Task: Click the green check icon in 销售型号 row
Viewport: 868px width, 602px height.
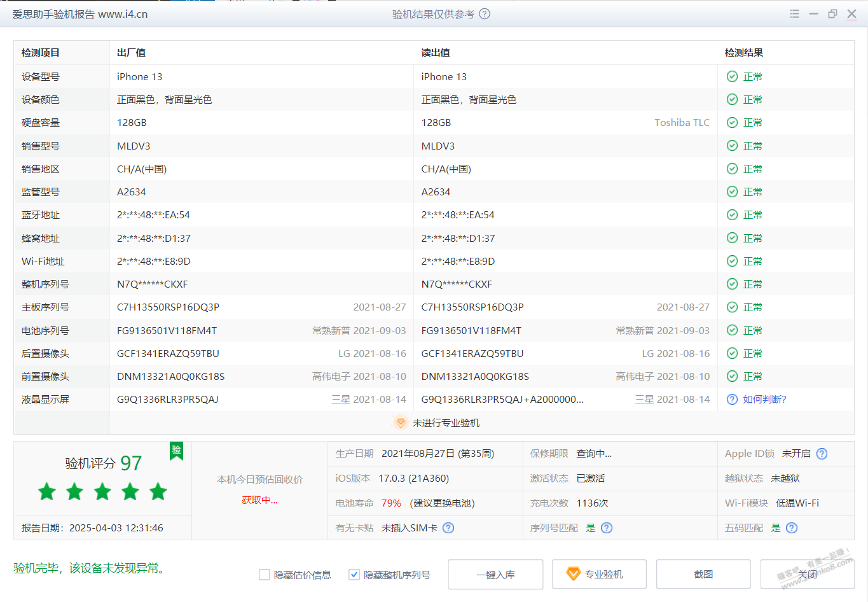Action: point(732,146)
